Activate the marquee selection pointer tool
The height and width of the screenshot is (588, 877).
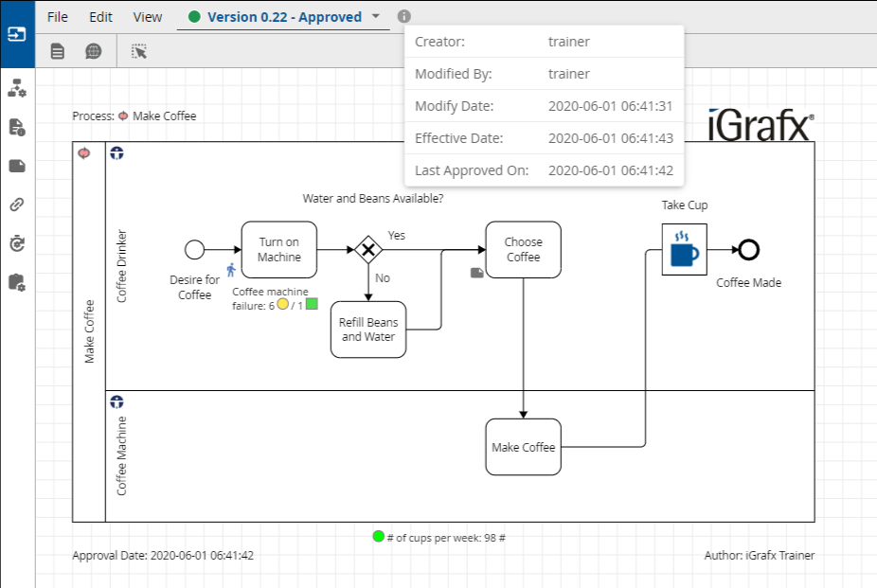coord(140,51)
